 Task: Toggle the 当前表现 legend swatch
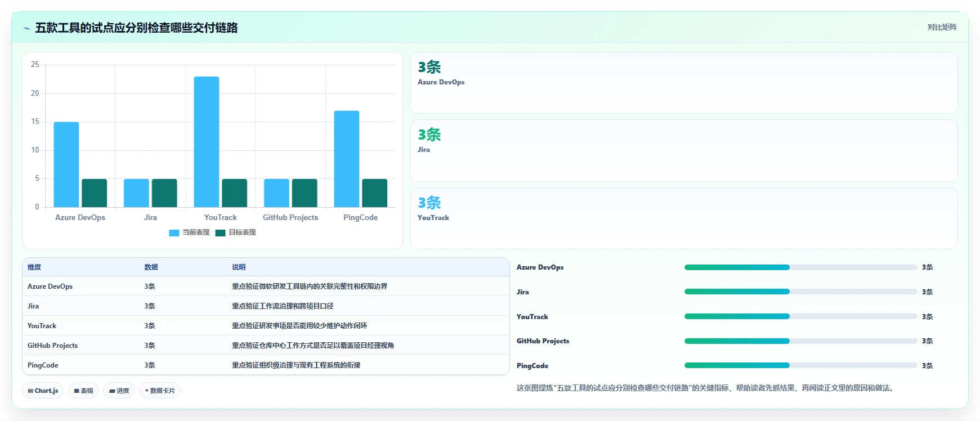[174, 232]
